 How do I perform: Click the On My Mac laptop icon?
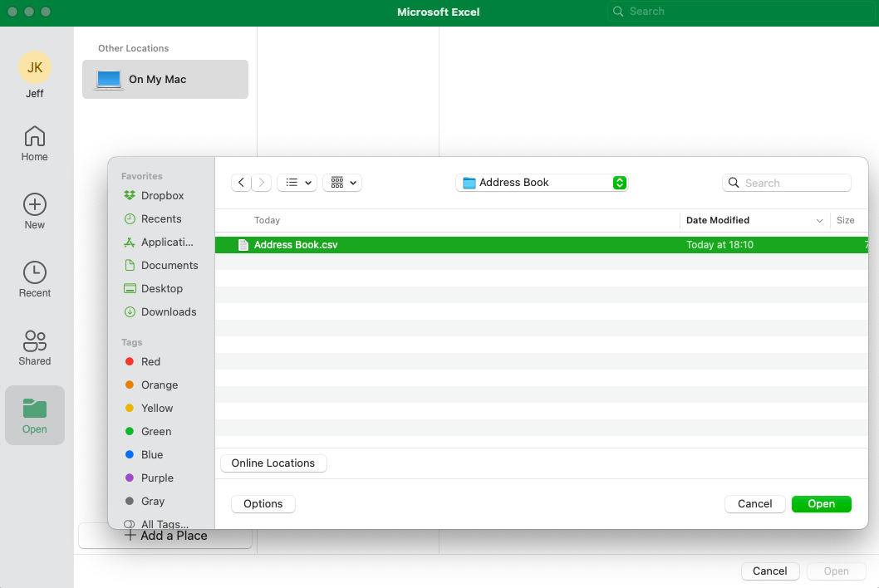pyautogui.click(x=108, y=80)
